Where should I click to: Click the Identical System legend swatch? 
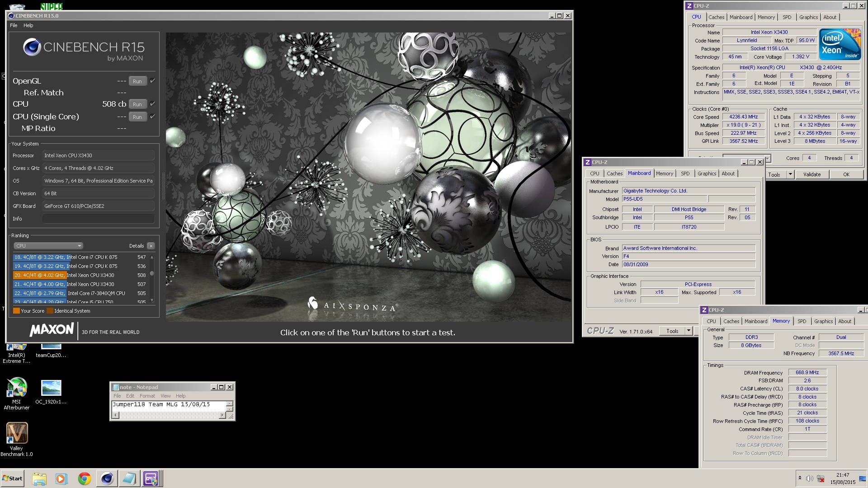click(50, 311)
